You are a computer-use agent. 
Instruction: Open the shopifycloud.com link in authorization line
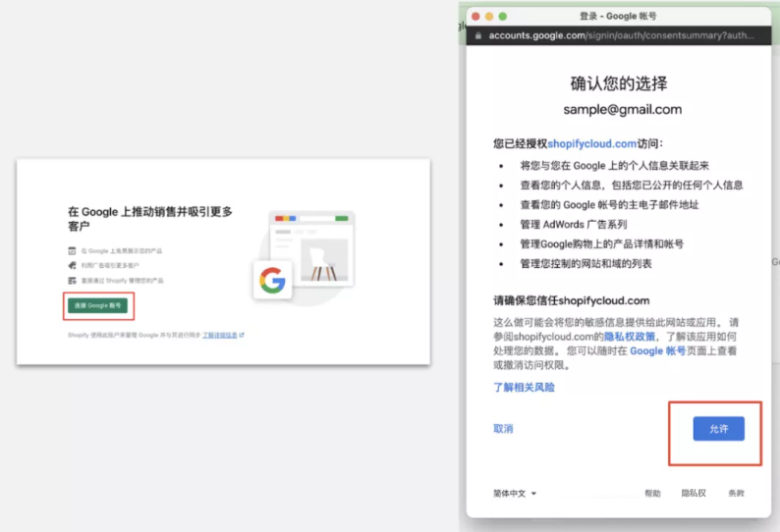[x=592, y=143]
